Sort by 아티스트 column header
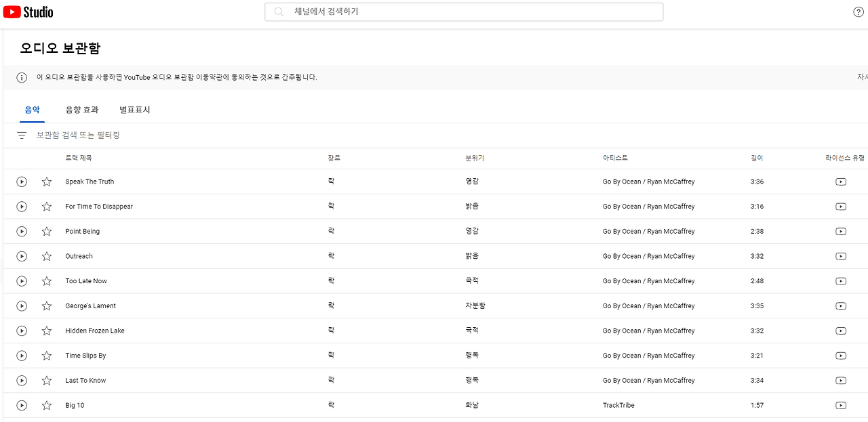 pyautogui.click(x=615, y=158)
